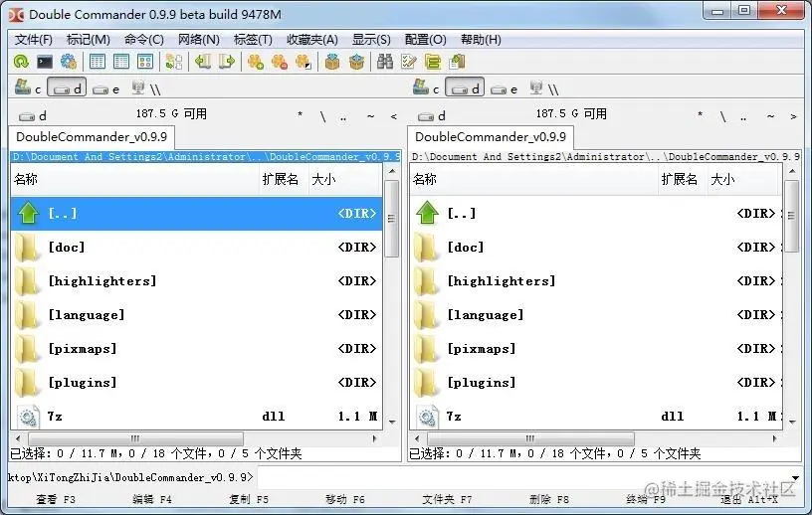Open the 标记(M) menu
The height and width of the screenshot is (515, 812).
coord(88,40)
